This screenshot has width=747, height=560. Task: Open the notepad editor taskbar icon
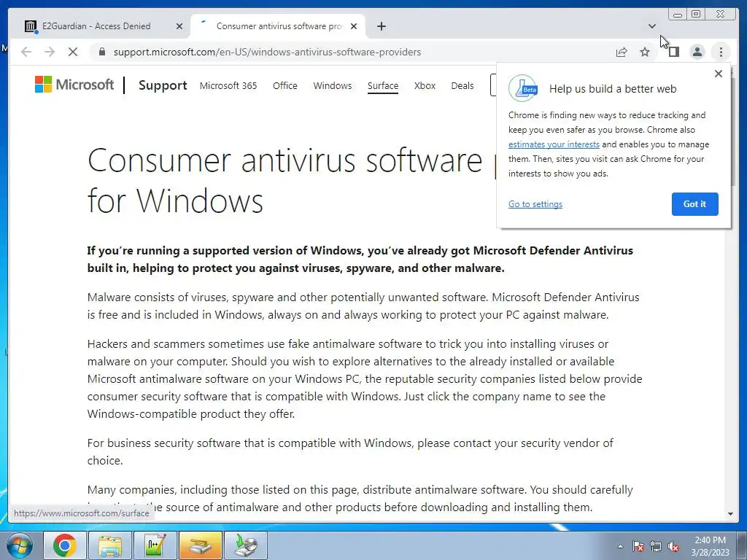[x=155, y=545]
